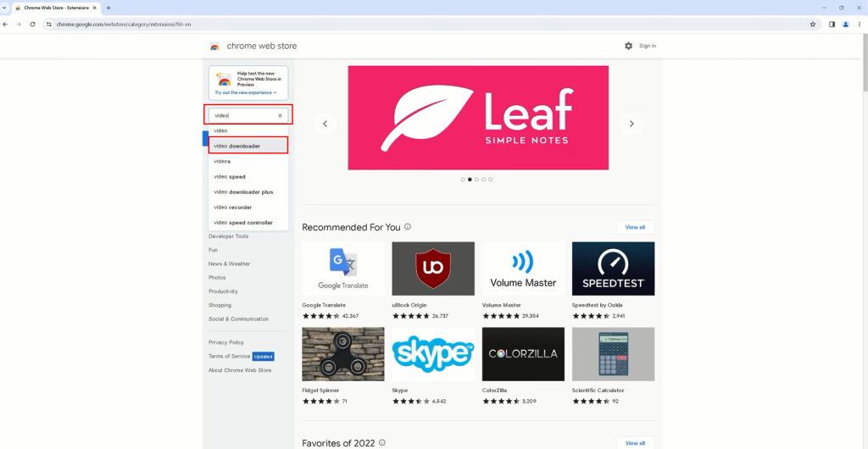This screenshot has width=868, height=449.
Task: Click View all for Recommended For You
Action: point(635,227)
